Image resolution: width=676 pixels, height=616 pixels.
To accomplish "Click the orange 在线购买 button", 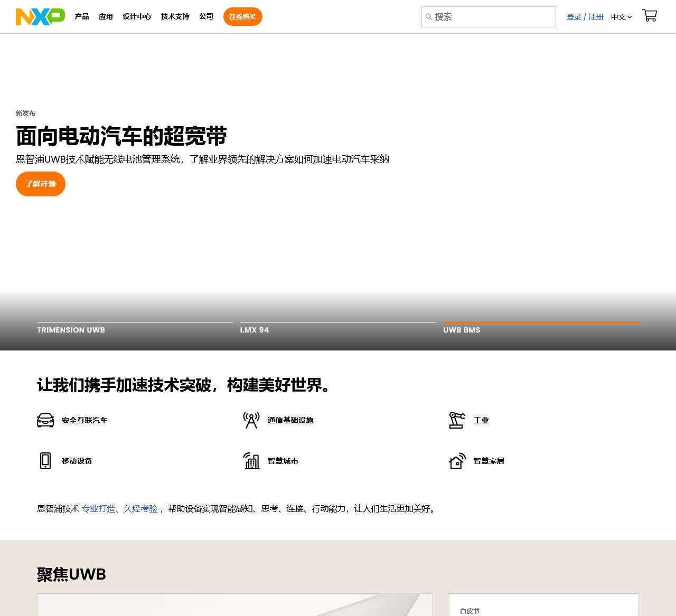I will click(243, 17).
